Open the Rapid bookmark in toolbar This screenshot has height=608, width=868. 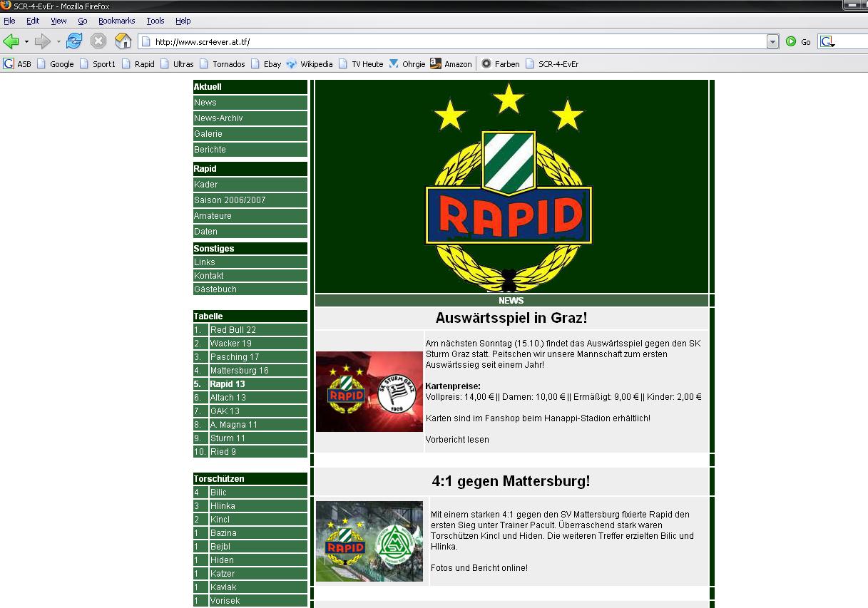(138, 63)
